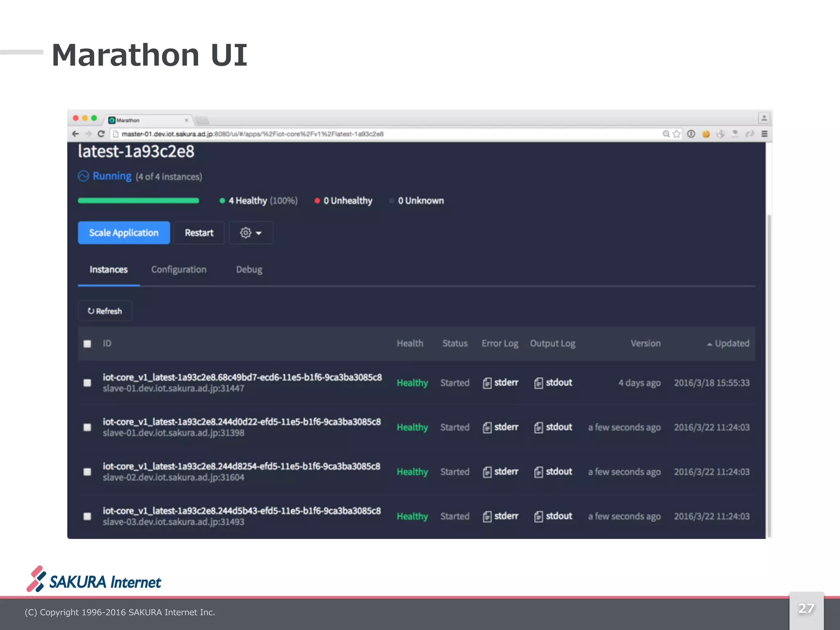This screenshot has width=840, height=630.
Task: Click the user profile icon in browser corner
Action: [x=764, y=119]
